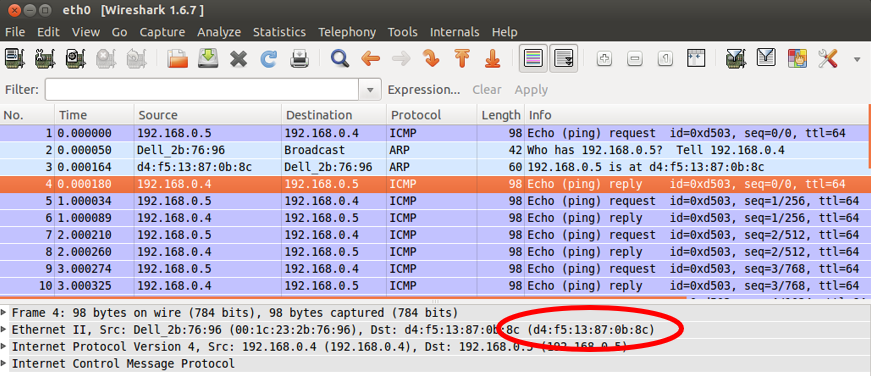Focus the display Filter text field
This screenshot has width=871, height=376.
[x=202, y=89]
